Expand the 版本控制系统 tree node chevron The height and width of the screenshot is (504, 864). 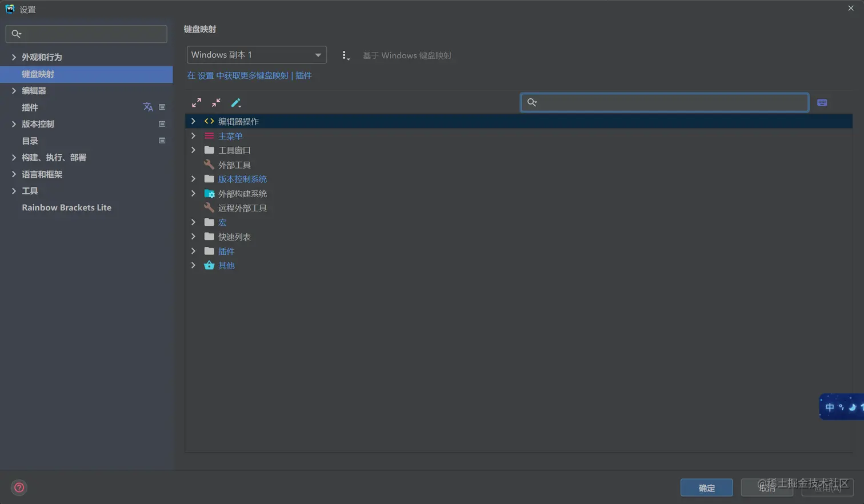(x=193, y=179)
